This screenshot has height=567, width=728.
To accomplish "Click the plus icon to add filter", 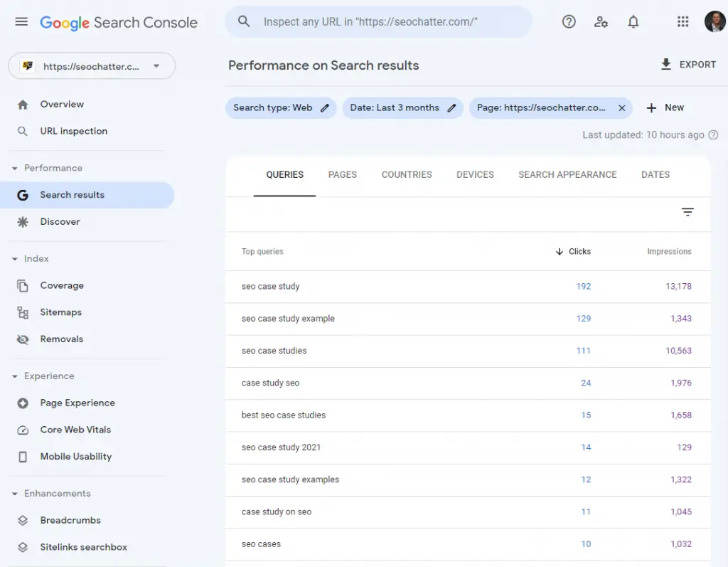I will 651,108.
